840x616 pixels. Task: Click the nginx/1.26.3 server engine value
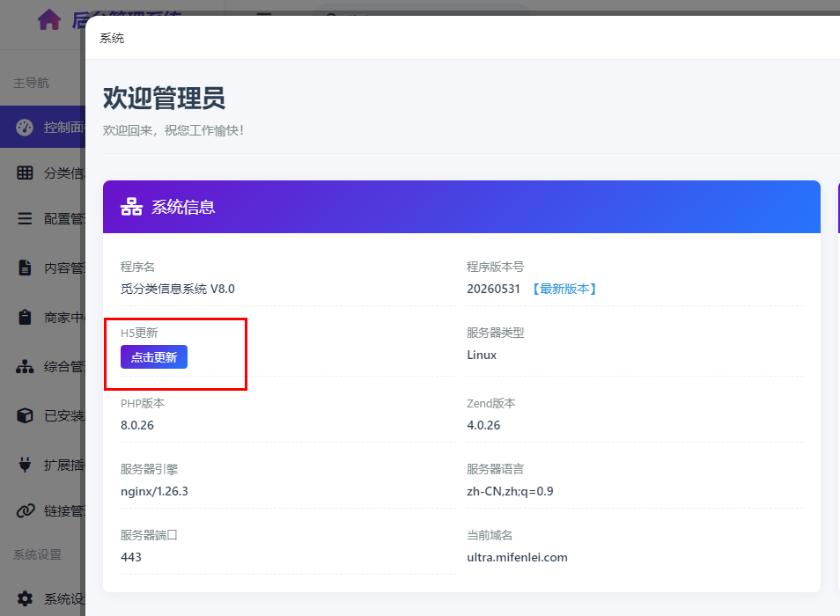(x=154, y=491)
